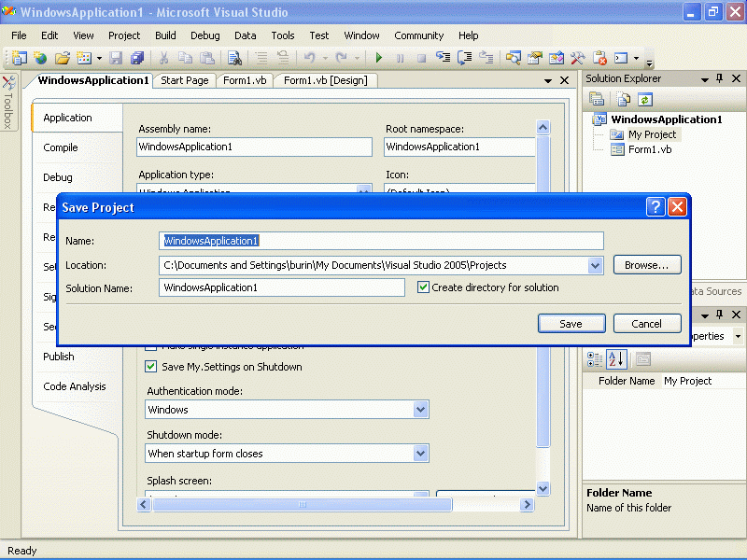Click the horizontal scrollbar thumb in project properties

tap(302, 504)
